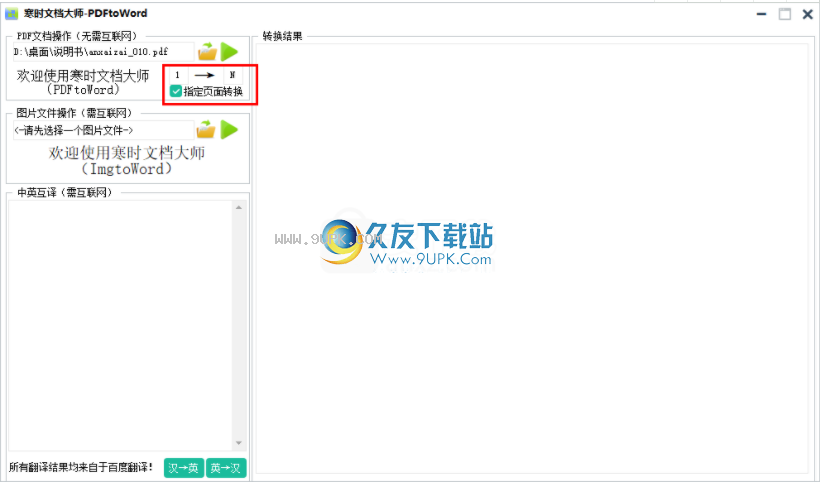Click the image file path field

(x=104, y=130)
